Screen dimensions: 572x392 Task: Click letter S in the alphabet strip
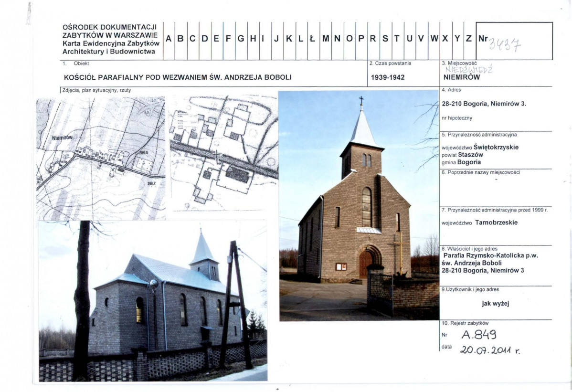(x=385, y=39)
